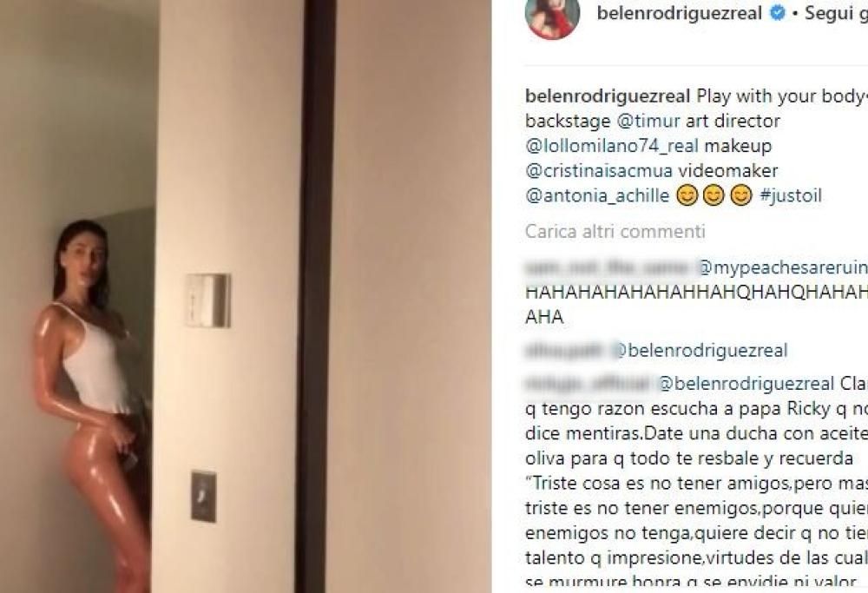Open belenrodriguezreal username in header
This screenshot has width=868, height=593.
click(x=680, y=13)
